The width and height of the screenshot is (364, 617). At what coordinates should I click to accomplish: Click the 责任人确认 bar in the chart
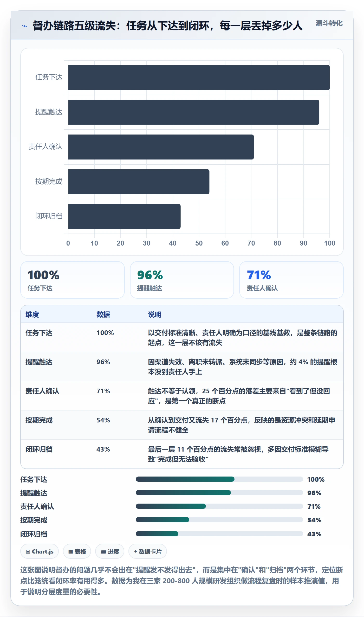click(x=161, y=147)
